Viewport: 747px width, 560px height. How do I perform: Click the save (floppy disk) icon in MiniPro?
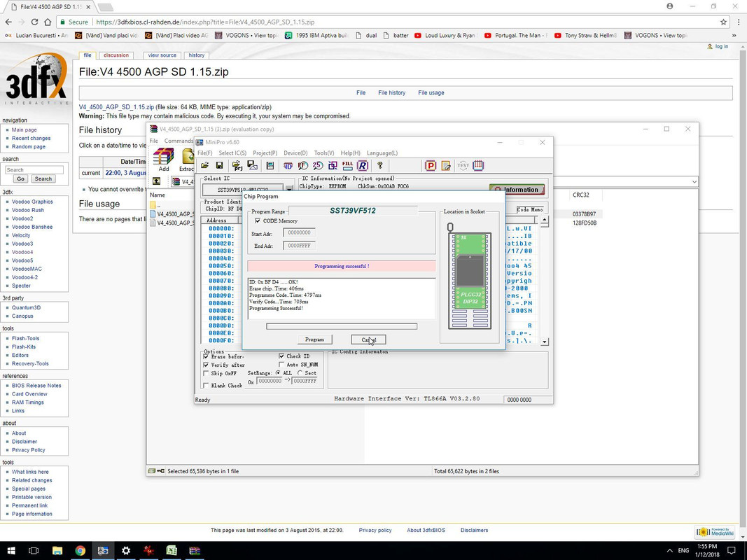(x=220, y=165)
